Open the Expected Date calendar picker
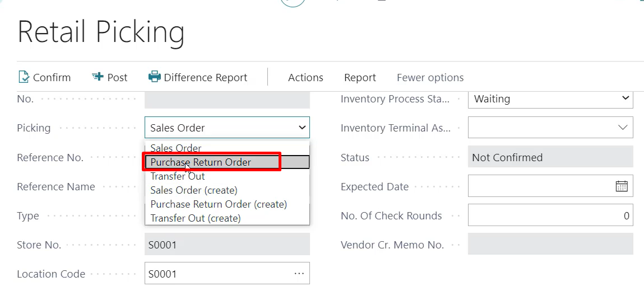644x291 pixels. click(622, 186)
